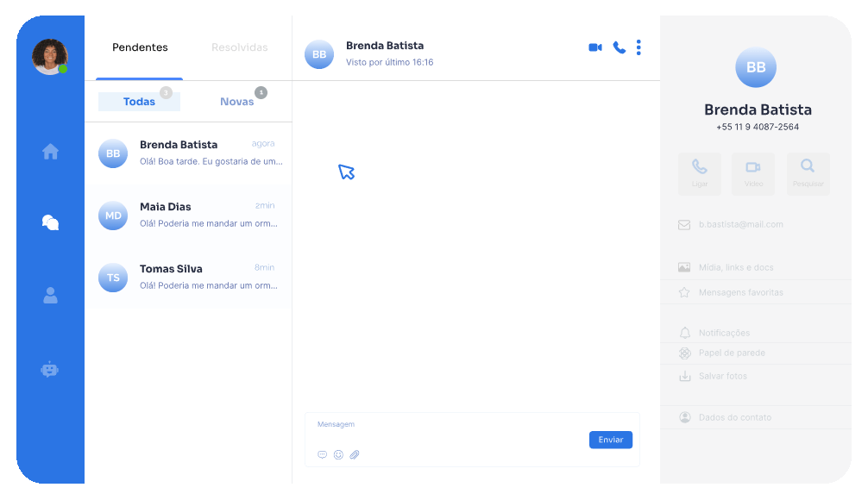Image resolution: width=868 pixels, height=500 pixels.
Task: Click the Vídeo button in the contact panel
Action: [753, 173]
